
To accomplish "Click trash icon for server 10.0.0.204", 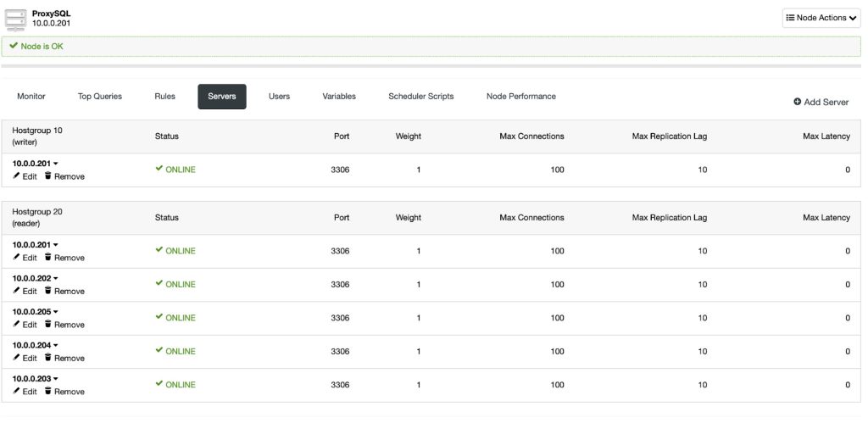I will tap(47, 357).
